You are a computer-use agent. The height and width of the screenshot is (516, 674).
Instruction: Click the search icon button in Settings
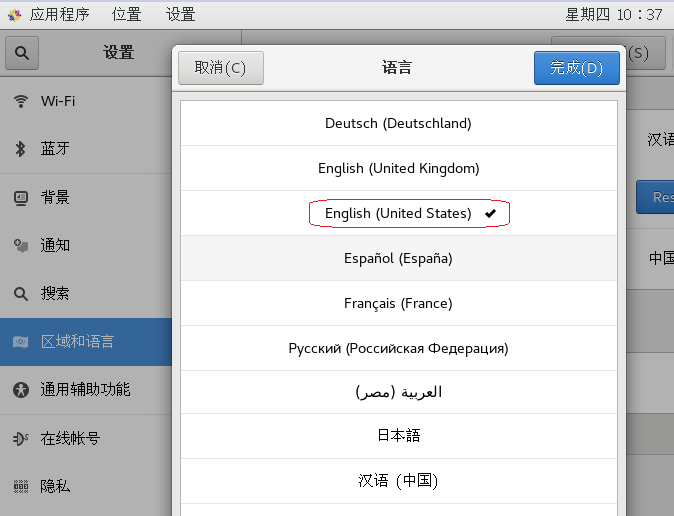22,53
